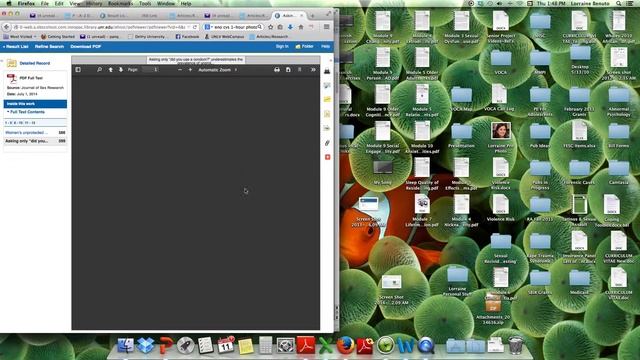This screenshot has width=640, height=360.
Task: Zoom out with the minus button
Action: [x=180, y=70]
